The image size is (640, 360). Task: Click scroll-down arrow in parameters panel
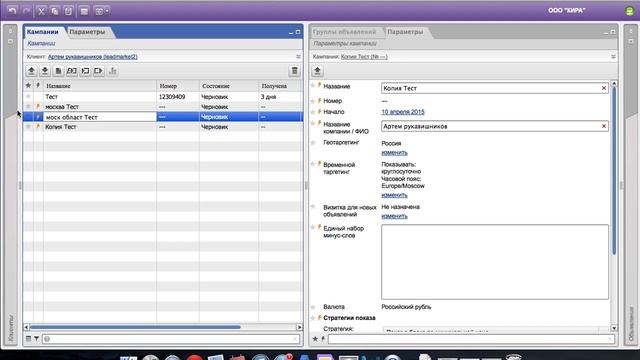point(614,328)
